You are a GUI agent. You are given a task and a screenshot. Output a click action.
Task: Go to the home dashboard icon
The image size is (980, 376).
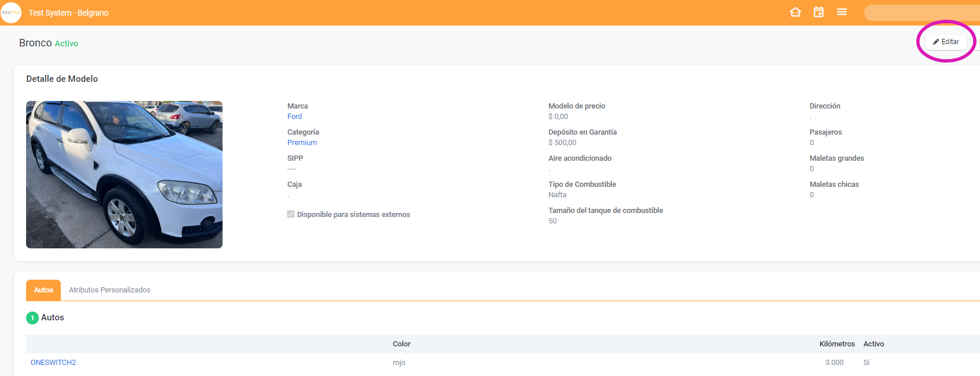[x=795, y=12]
